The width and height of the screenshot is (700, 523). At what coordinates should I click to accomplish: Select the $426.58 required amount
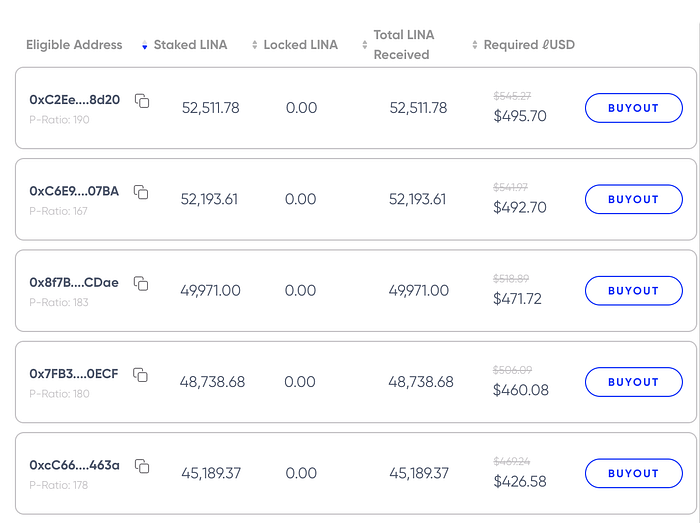pyautogui.click(x=520, y=481)
